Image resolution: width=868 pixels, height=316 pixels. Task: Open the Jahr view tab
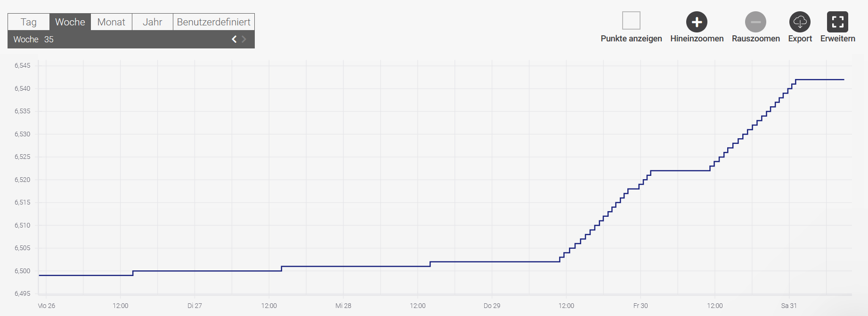coord(152,22)
